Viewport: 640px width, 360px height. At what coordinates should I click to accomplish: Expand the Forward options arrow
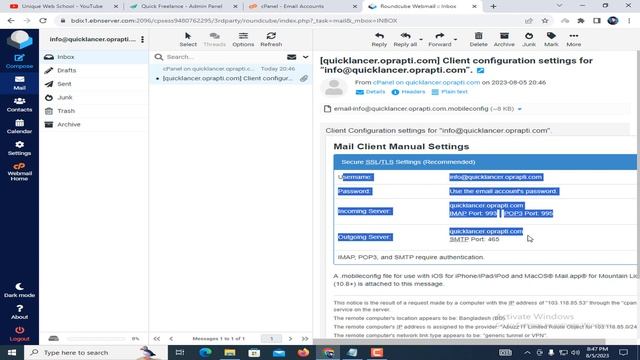coord(455,40)
